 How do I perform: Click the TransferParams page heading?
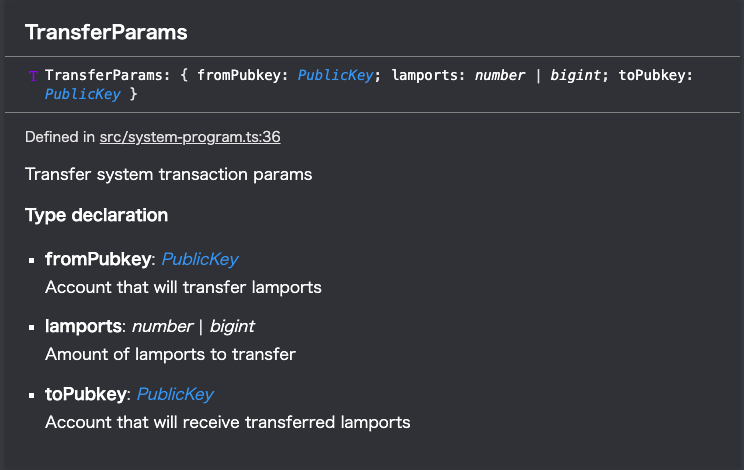click(106, 32)
